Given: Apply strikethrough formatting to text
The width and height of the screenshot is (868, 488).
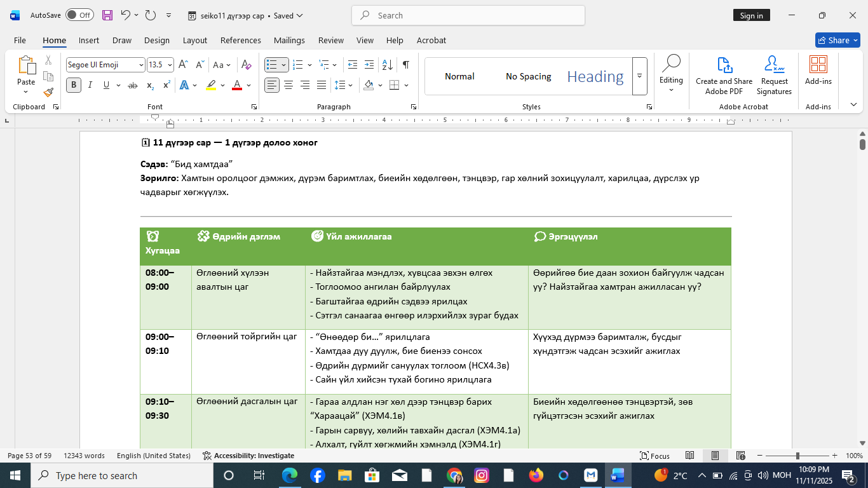Looking at the screenshot, I should [133, 85].
